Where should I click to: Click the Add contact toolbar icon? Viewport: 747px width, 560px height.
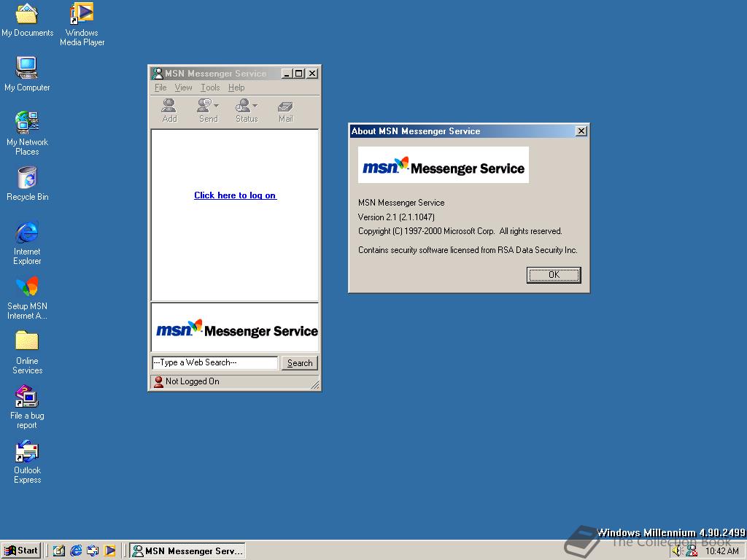click(x=169, y=111)
